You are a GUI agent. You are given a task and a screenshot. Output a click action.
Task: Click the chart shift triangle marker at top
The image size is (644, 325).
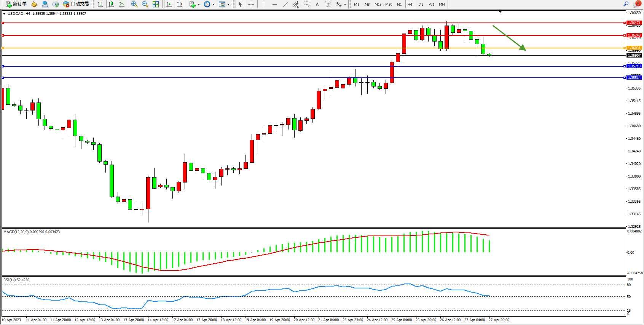[x=500, y=11]
